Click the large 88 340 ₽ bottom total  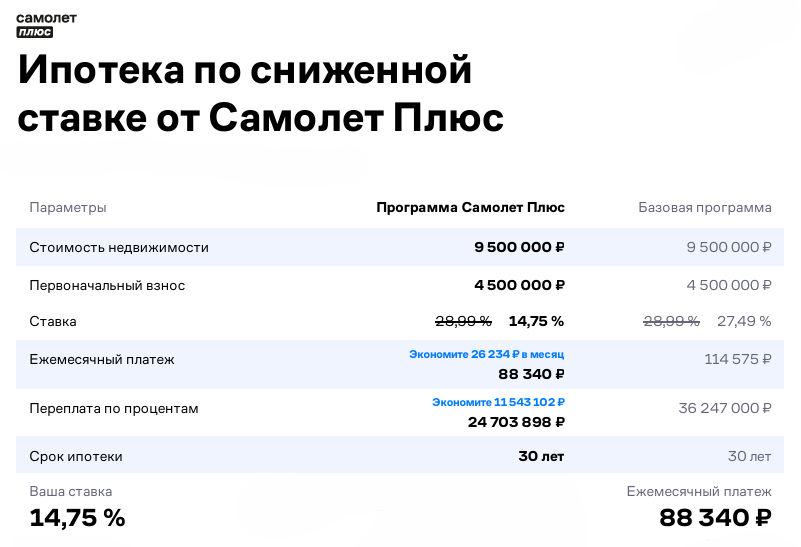pos(715,518)
